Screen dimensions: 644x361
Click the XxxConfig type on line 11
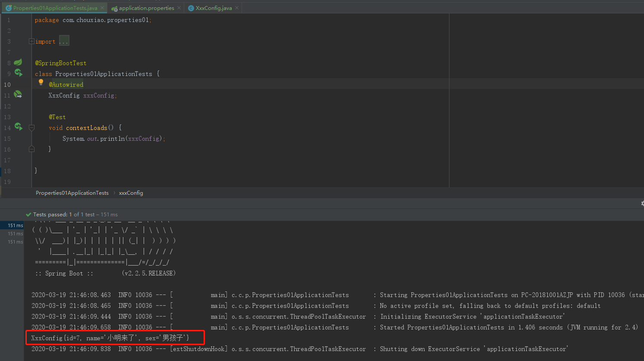64,95
